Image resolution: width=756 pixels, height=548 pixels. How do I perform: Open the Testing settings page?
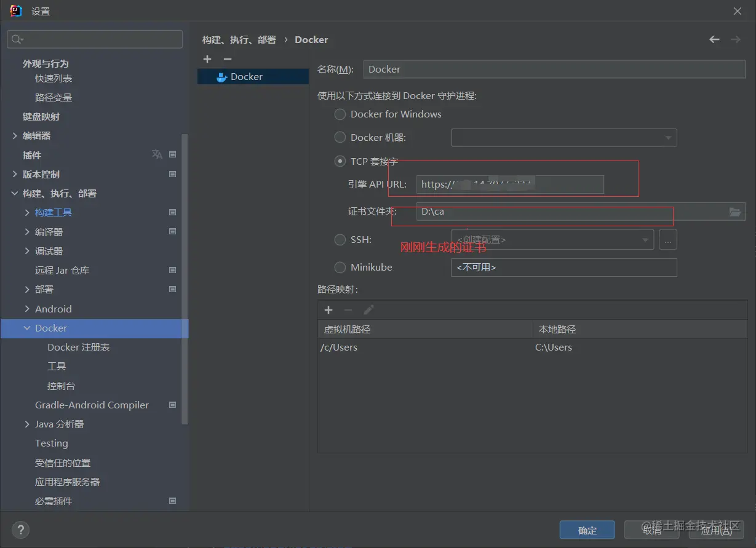point(52,443)
